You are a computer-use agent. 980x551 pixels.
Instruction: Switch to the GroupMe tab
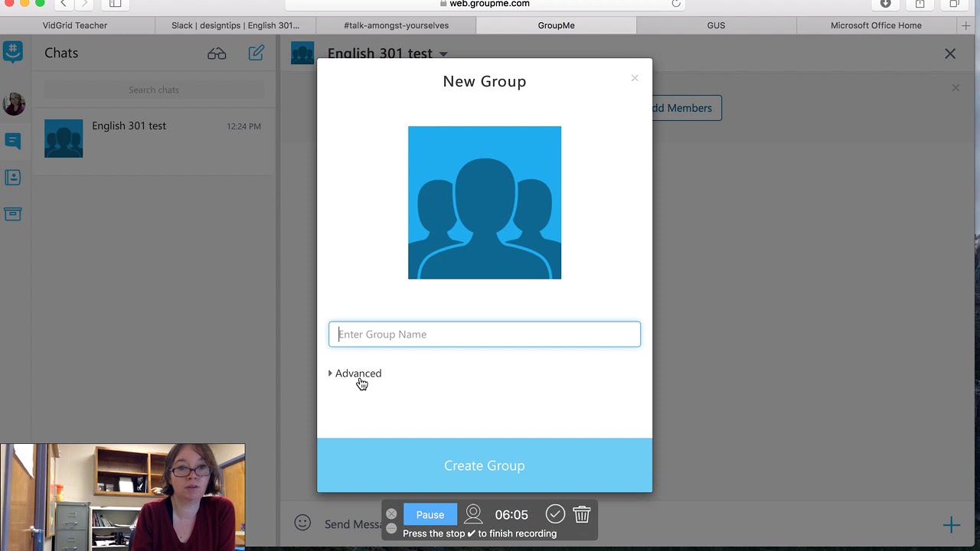click(556, 25)
